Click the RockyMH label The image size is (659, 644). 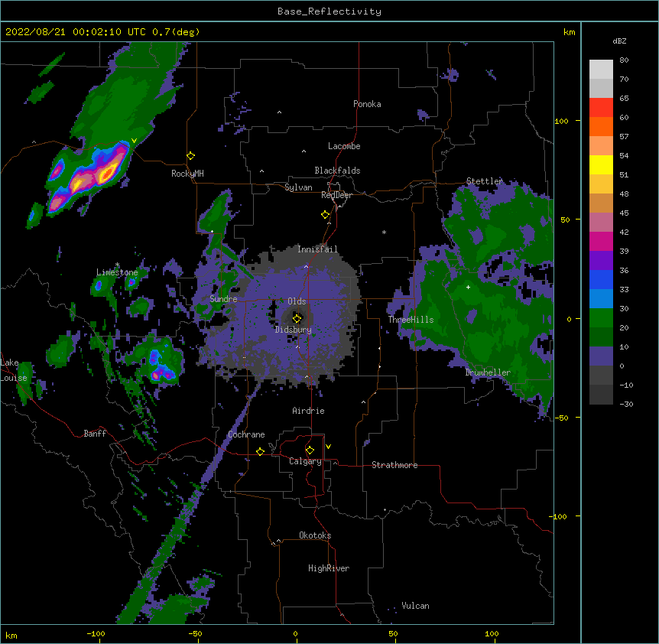[187, 174]
